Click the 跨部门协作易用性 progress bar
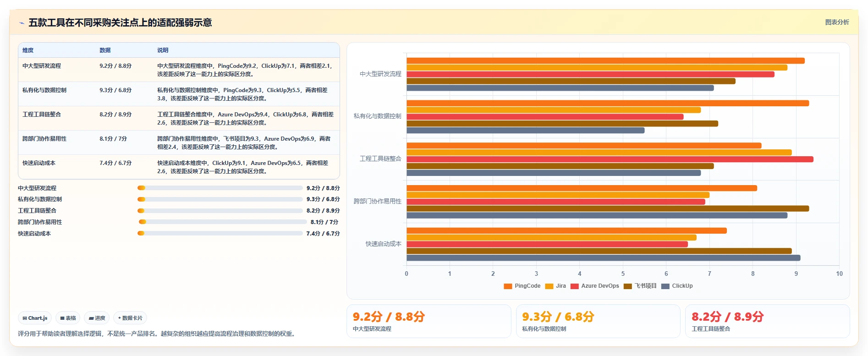Viewport: 868px width, 356px height. 223,222
